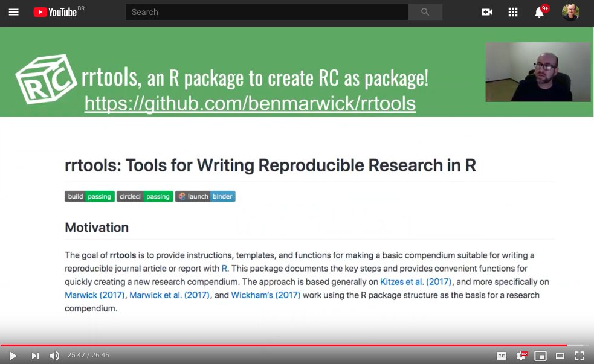The width and height of the screenshot is (594, 364).
Task: Open the Marwick (2017) link
Action: [x=95, y=295]
